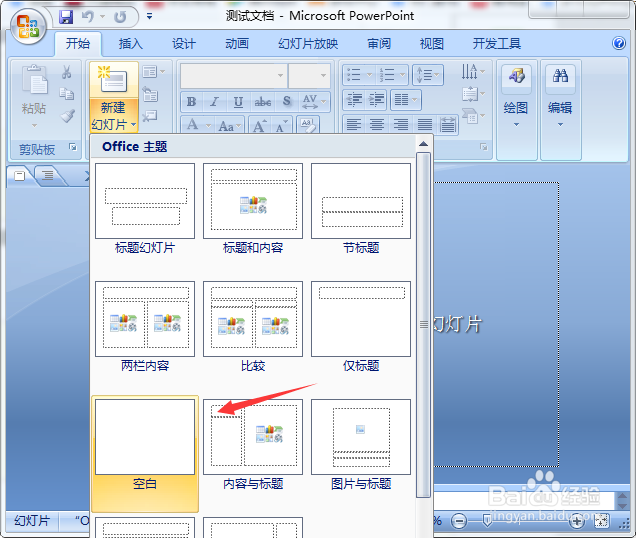Choose the 节标题 layout
The width and height of the screenshot is (636, 538).
(x=361, y=209)
